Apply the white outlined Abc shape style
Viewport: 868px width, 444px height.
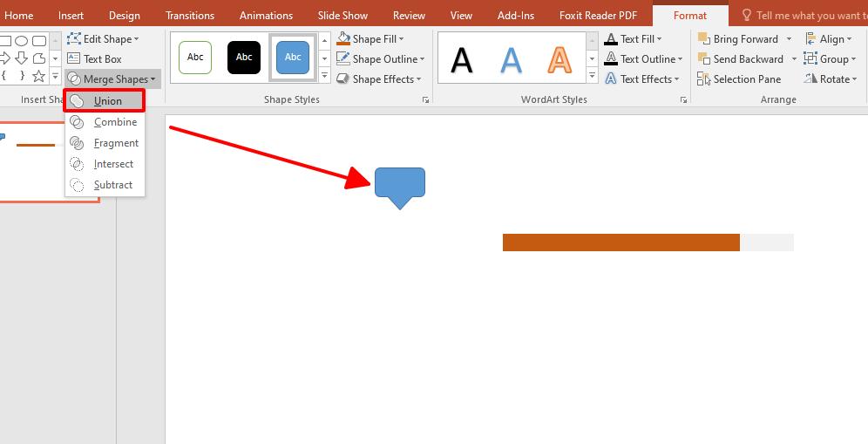pyautogui.click(x=195, y=57)
